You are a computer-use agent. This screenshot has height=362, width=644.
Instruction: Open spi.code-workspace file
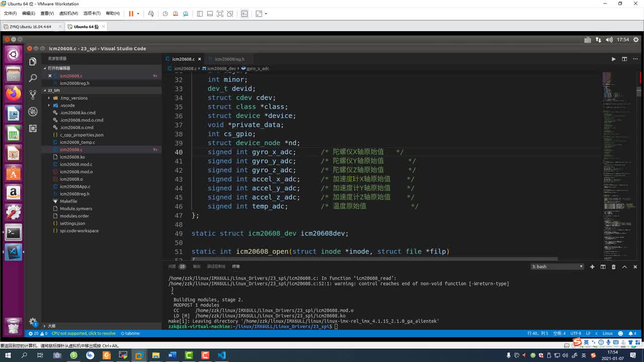pos(79,231)
